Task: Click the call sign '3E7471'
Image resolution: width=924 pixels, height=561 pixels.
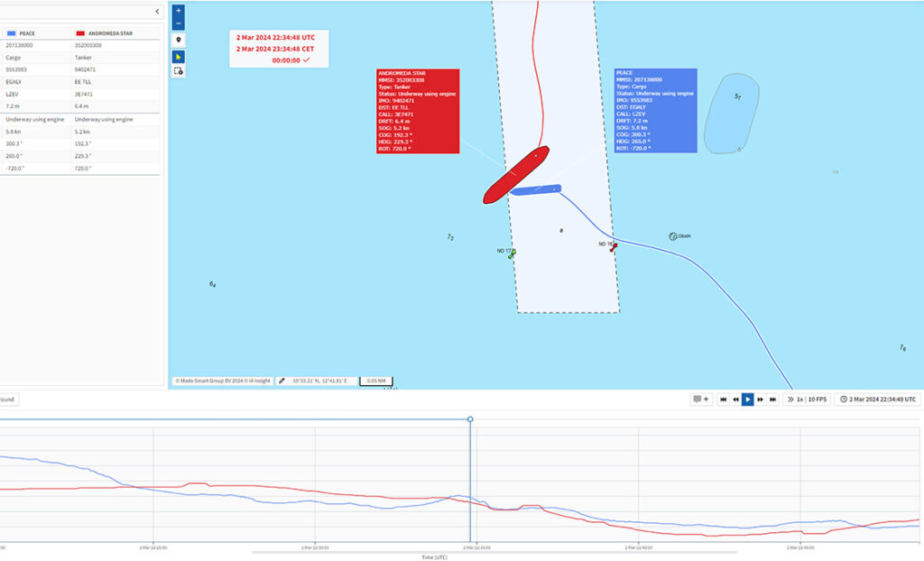Action: click(84, 95)
